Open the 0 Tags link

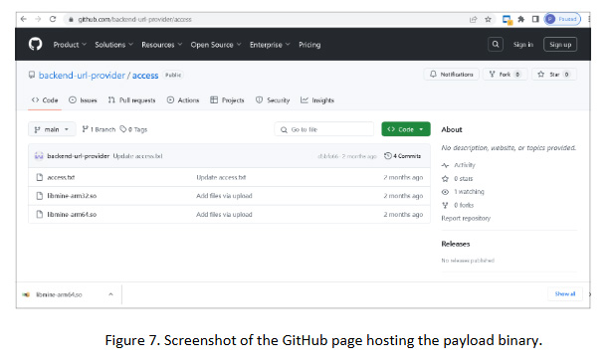pyautogui.click(x=133, y=129)
